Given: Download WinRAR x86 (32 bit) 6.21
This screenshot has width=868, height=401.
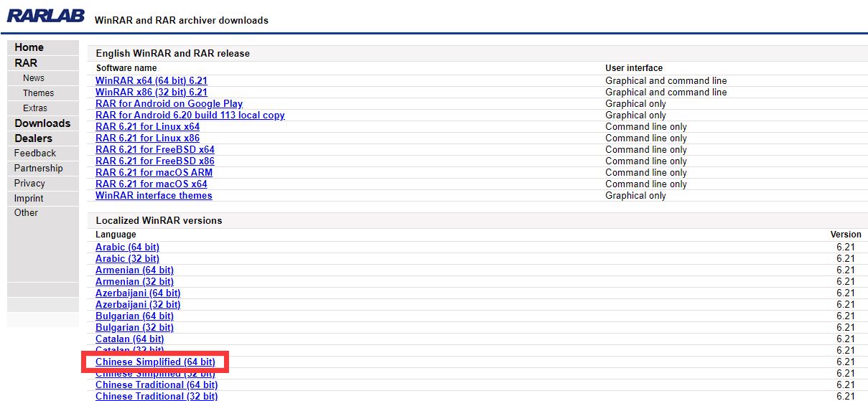Looking at the screenshot, I should tap(151, 93).
